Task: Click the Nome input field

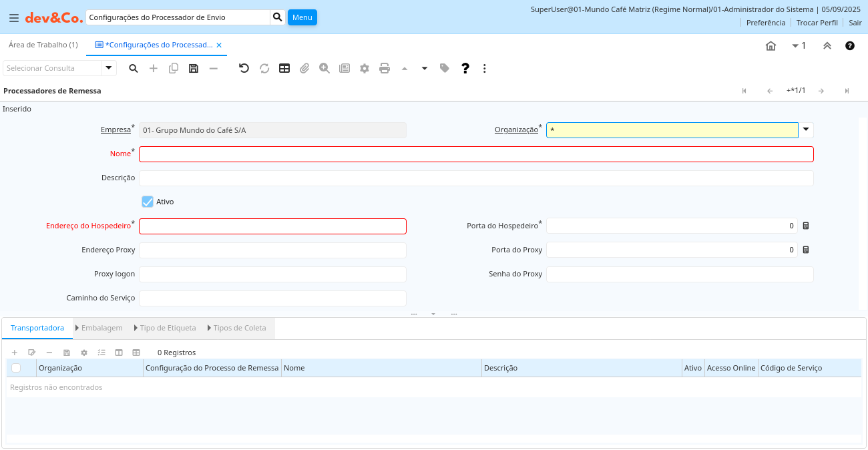Action: pyautogui.click(x=476, y=154)
